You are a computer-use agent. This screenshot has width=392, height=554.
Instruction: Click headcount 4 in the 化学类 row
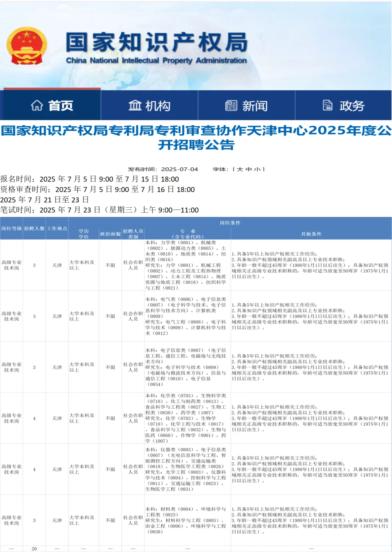coord(34,418)
